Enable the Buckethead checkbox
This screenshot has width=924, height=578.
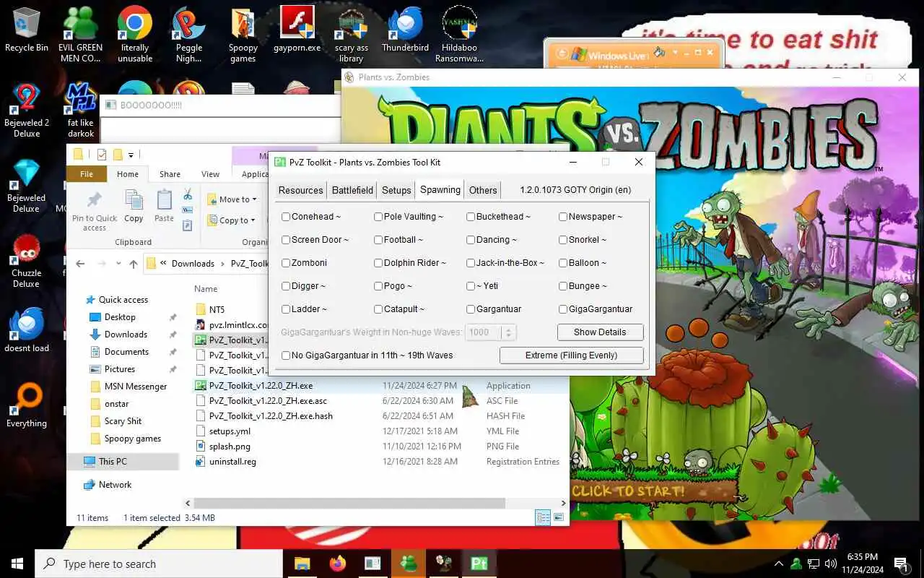click(x=471, y=217)
